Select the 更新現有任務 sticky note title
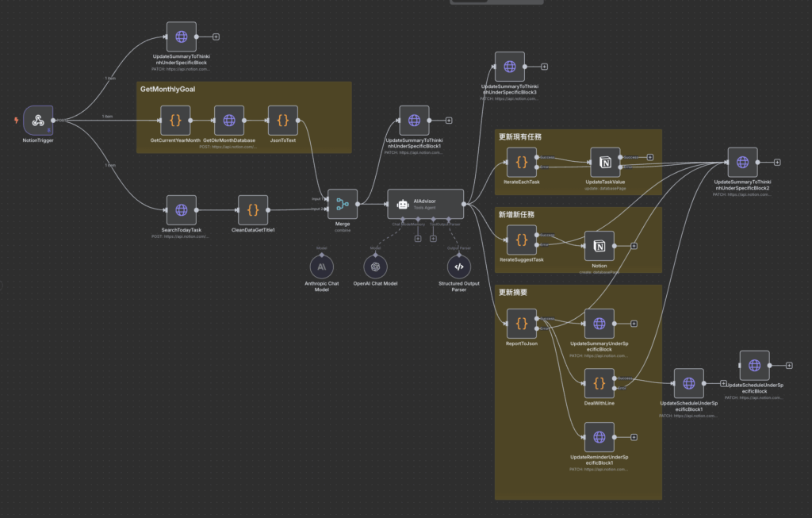This screenshot has height=518, width=812. pyautogui.click(x=520, y=137)
